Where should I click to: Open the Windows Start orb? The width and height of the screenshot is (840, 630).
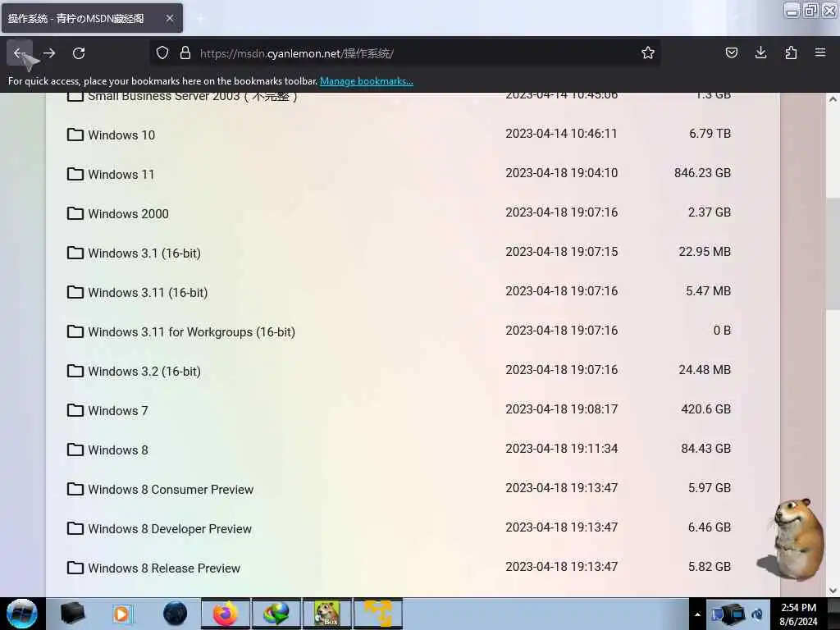click(x=22, y=614)
